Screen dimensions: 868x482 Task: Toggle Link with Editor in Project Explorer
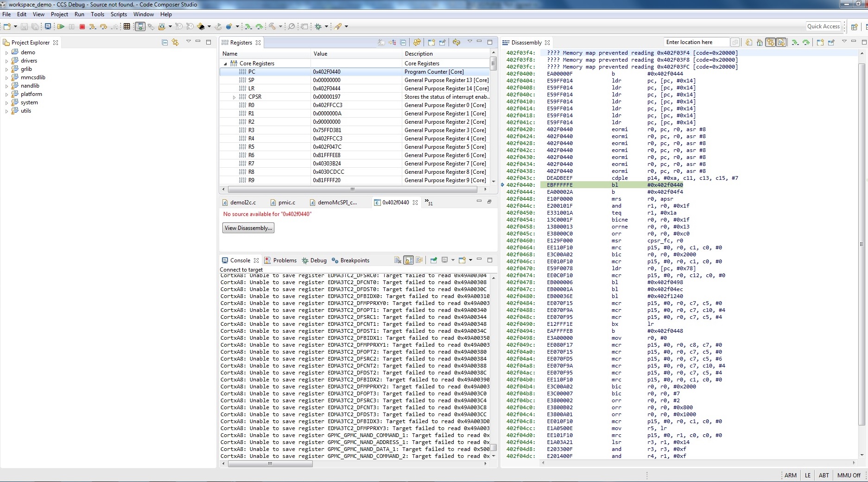tap(175, 42)
